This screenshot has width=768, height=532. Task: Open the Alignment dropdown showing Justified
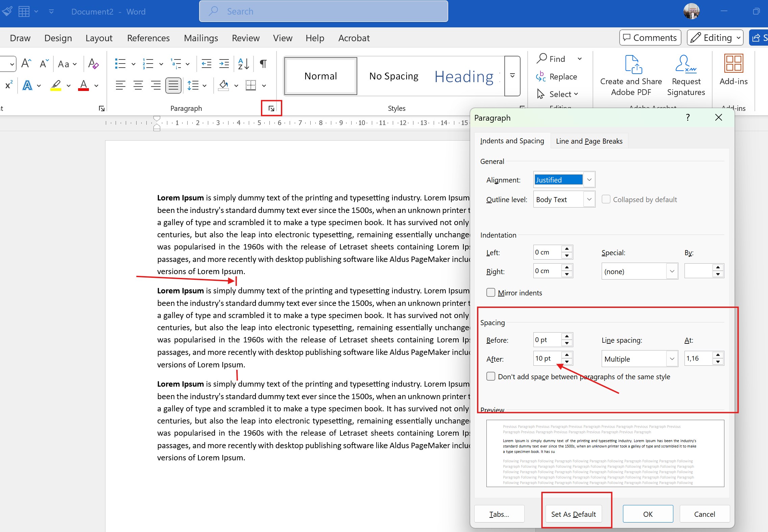pos(589,179)
